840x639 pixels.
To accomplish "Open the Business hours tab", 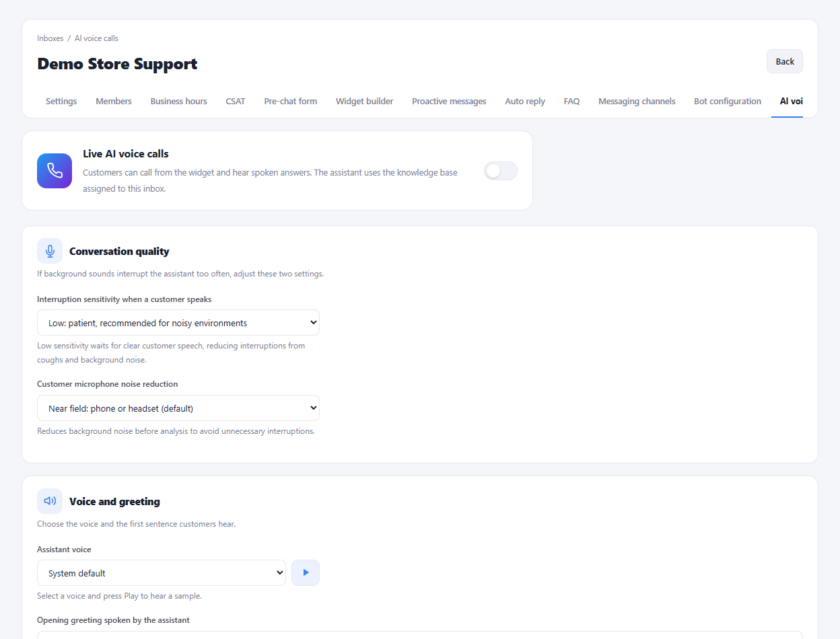I will [179, 102].
